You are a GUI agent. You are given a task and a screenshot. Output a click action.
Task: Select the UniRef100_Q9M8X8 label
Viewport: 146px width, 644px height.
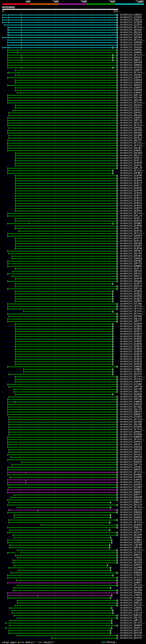pyautogui.click(x=131, y=65)
